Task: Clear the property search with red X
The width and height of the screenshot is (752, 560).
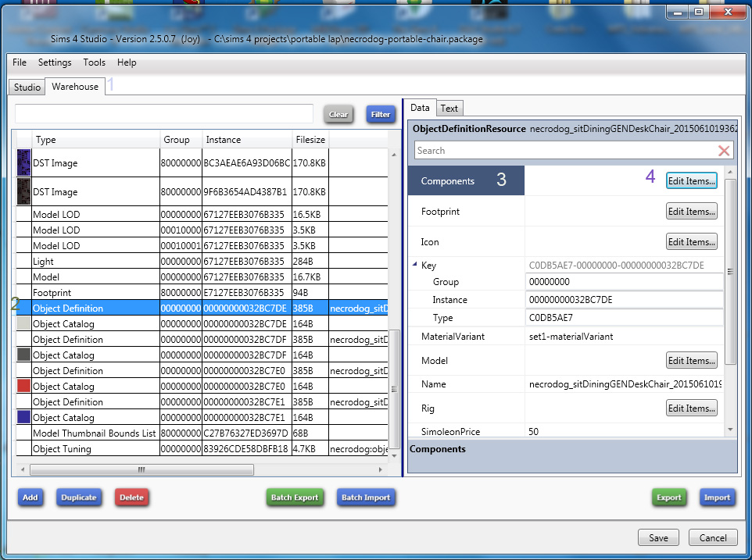Action: [724, 151]
